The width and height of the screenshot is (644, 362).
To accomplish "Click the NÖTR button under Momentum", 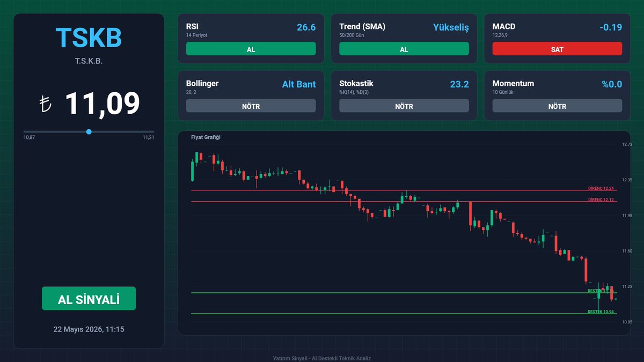I will click(x=557, y=106).
